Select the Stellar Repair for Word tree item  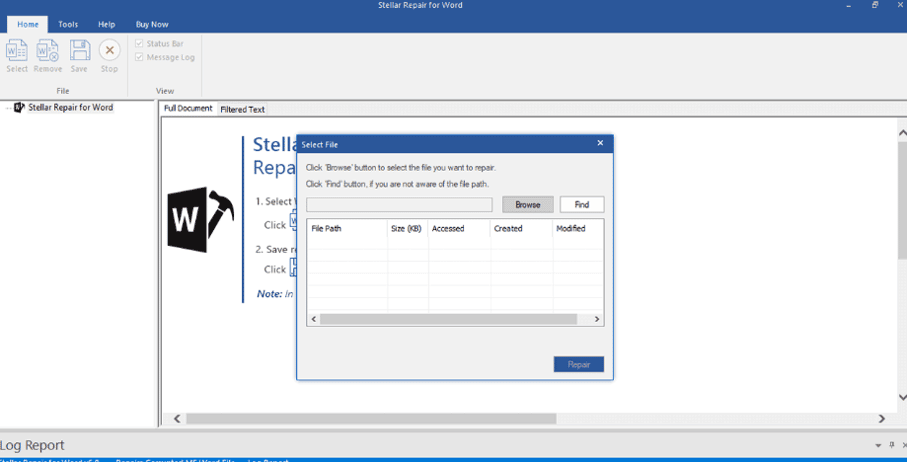tap(71, 107)
